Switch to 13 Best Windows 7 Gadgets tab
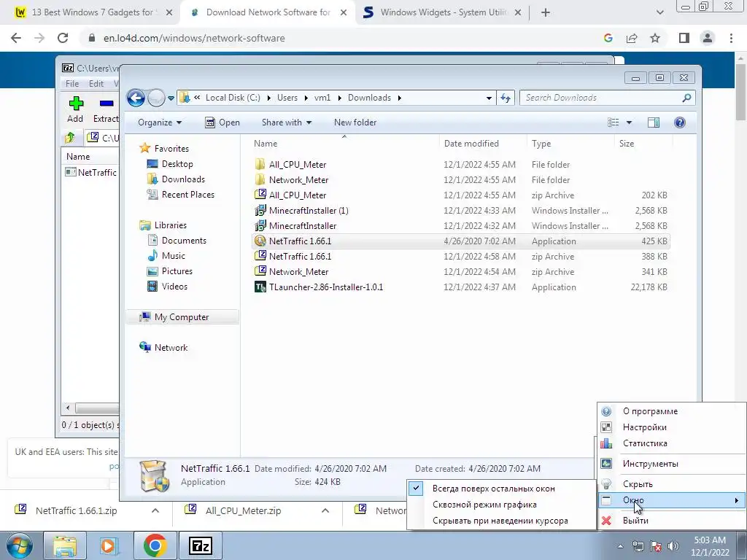The height and width of the screenshot is (560, 747). [x=93, y=13]
